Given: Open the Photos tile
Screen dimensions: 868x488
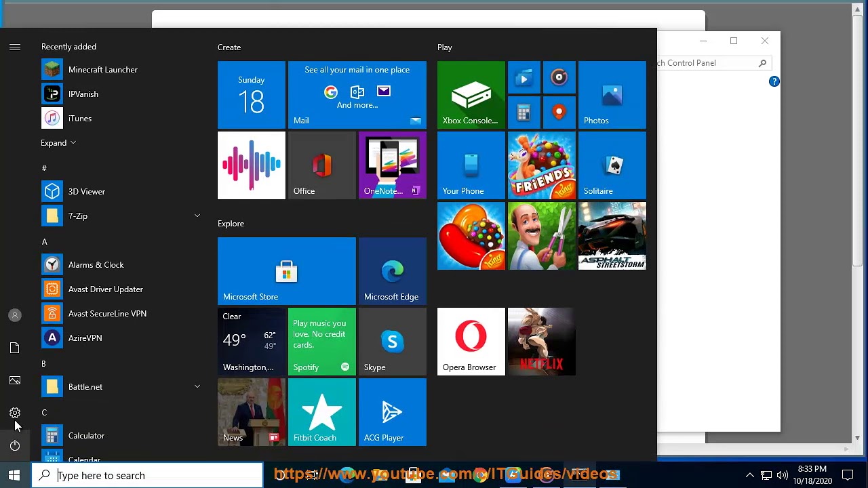Looking at the screenshot, I should tap(612, 95).
